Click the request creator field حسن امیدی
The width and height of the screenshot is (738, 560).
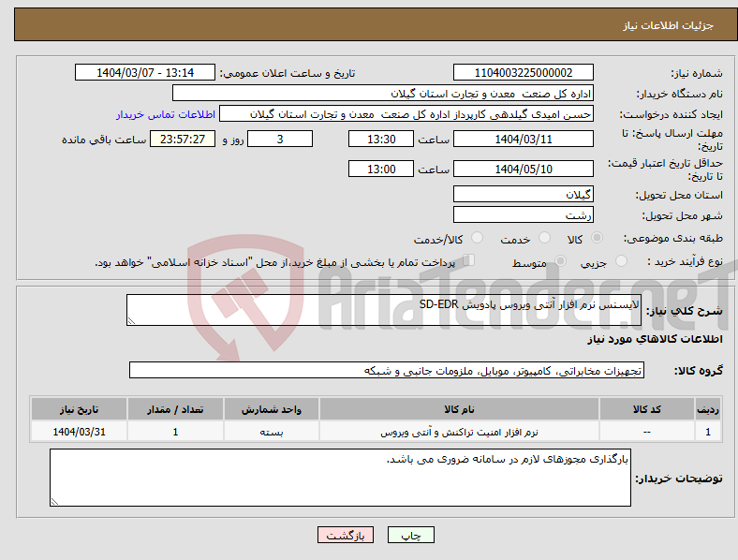(406, 114)
